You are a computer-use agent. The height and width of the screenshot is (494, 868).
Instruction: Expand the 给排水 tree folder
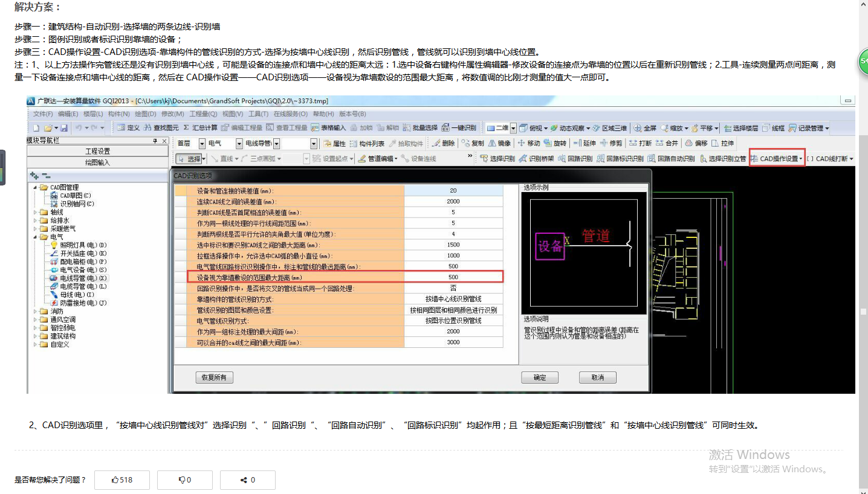click(36, 220)
